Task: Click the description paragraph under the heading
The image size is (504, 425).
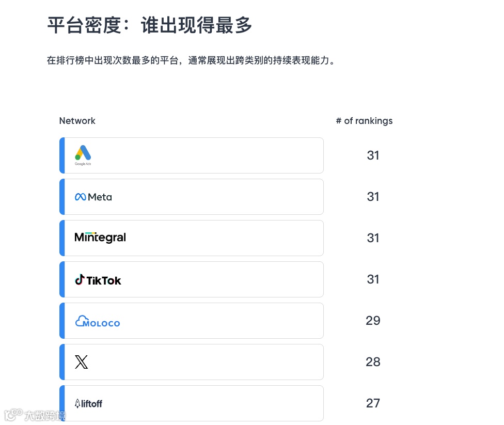Action: pyautogui.click(x=191, y=60)
